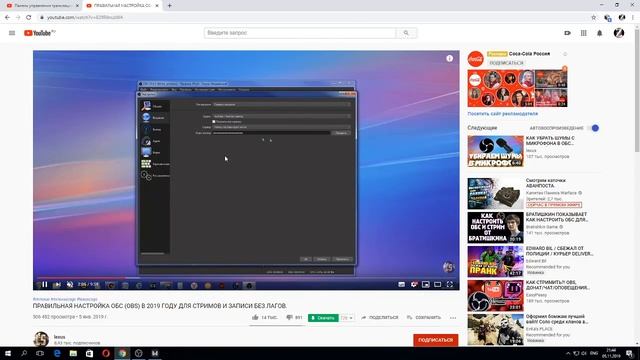Screen dimensions: 640x360
Task: Open the Windows action center icon
Action: point(630,353)
